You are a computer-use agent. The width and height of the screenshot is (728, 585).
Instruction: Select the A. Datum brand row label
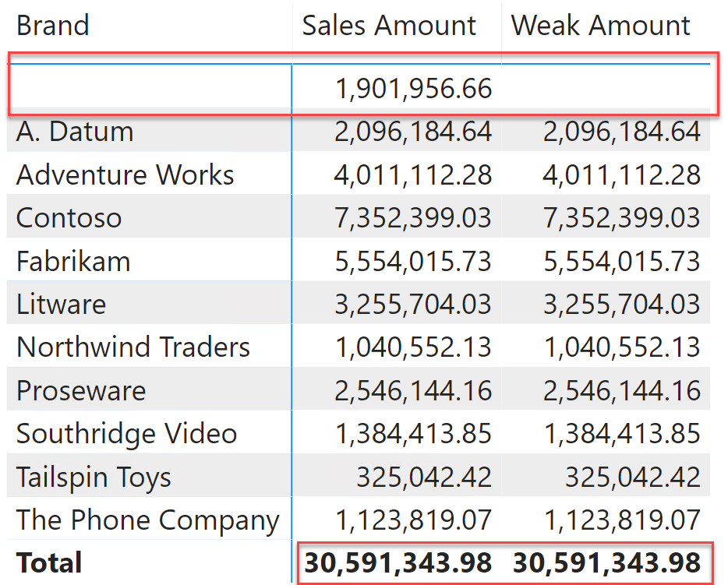click(75, 132)
